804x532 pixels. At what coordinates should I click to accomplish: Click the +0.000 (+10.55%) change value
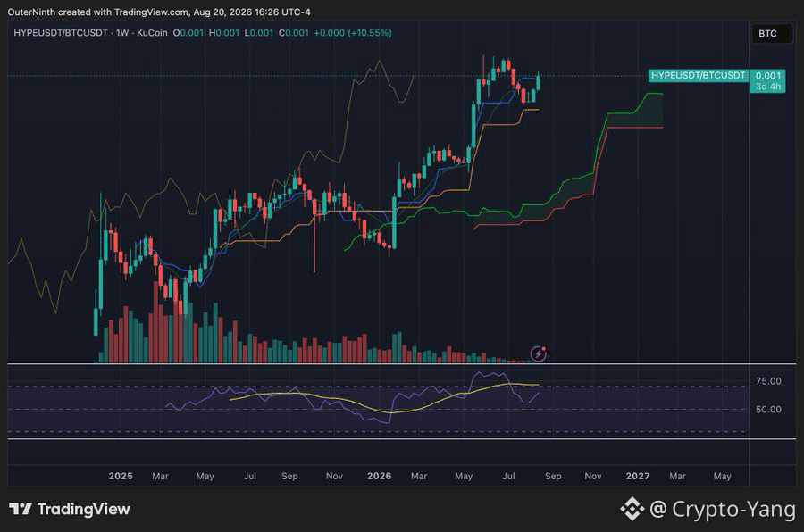(353, 33)
